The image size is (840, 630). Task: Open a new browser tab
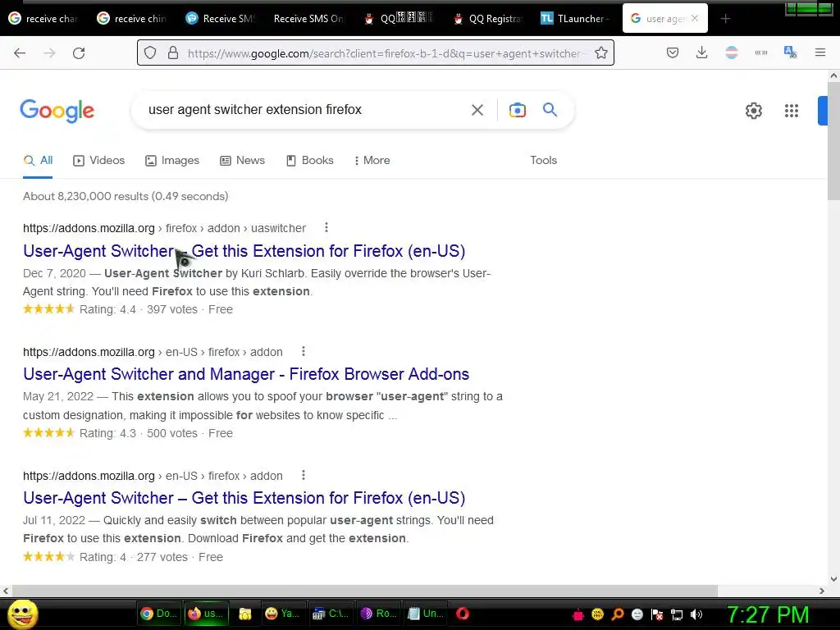point(725,19)
